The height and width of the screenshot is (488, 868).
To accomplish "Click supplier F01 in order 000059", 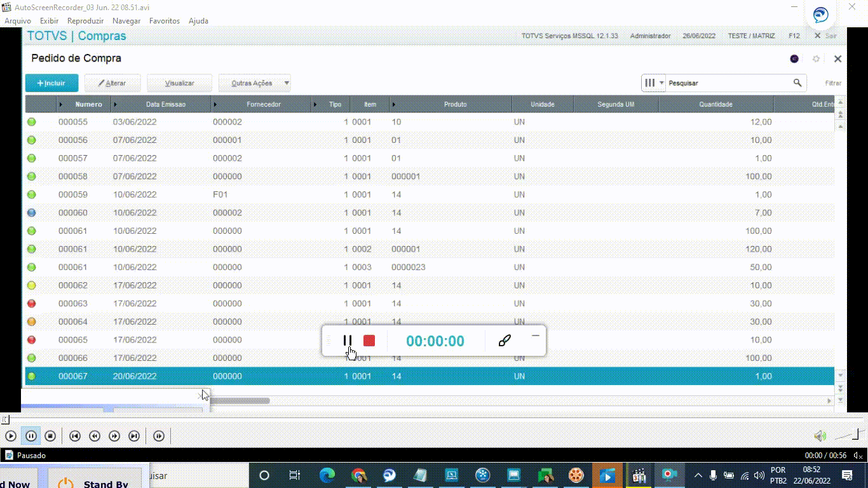I will [220, 194].
